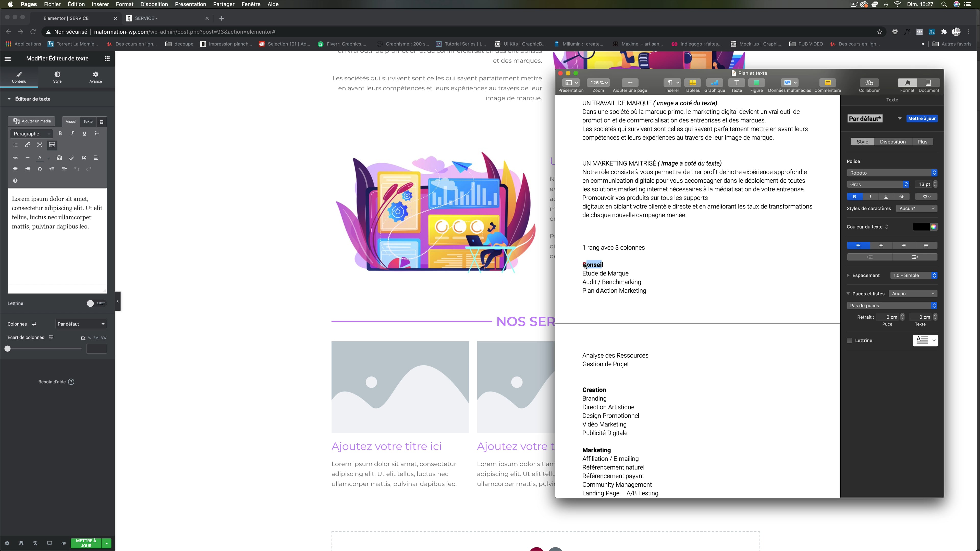
Task: Click undo arrow in Elementor text editor
Action: pos(77,169)
